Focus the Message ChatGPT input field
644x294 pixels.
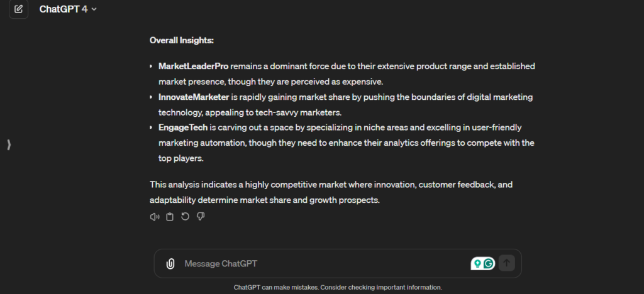click(314, 264)
